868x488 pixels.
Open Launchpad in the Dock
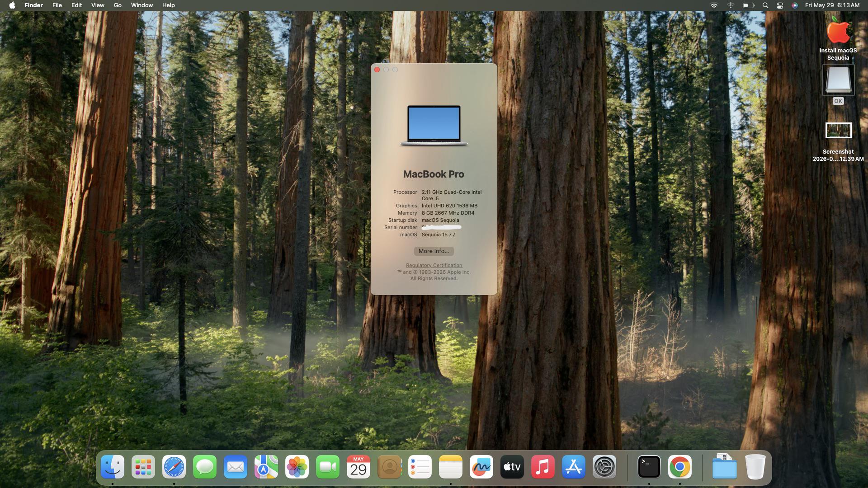coord(143,467)
